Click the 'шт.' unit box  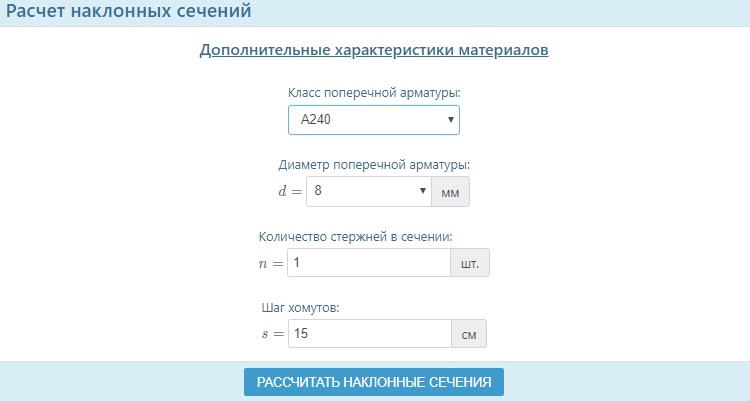(470, 263)
